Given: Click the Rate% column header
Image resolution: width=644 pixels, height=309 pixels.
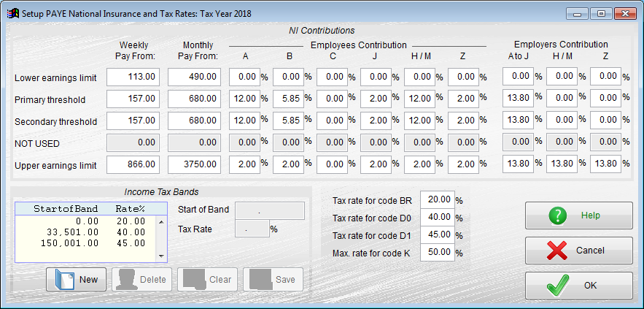Looking at the screenshot, I should pyautogui.click(x=131, y=209).
